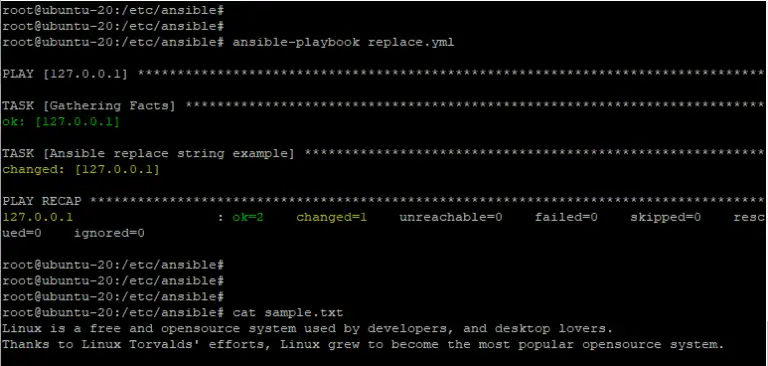Click the TASK [Gathering Facts] line
Screen dimensions: 768x366
pos(89,106)
